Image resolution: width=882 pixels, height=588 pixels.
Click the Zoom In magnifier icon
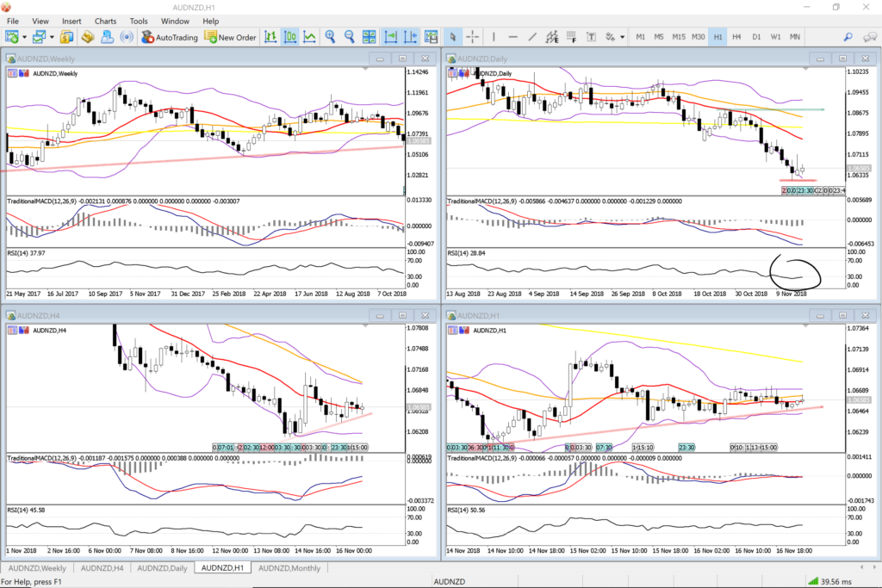tap(330, 37)
